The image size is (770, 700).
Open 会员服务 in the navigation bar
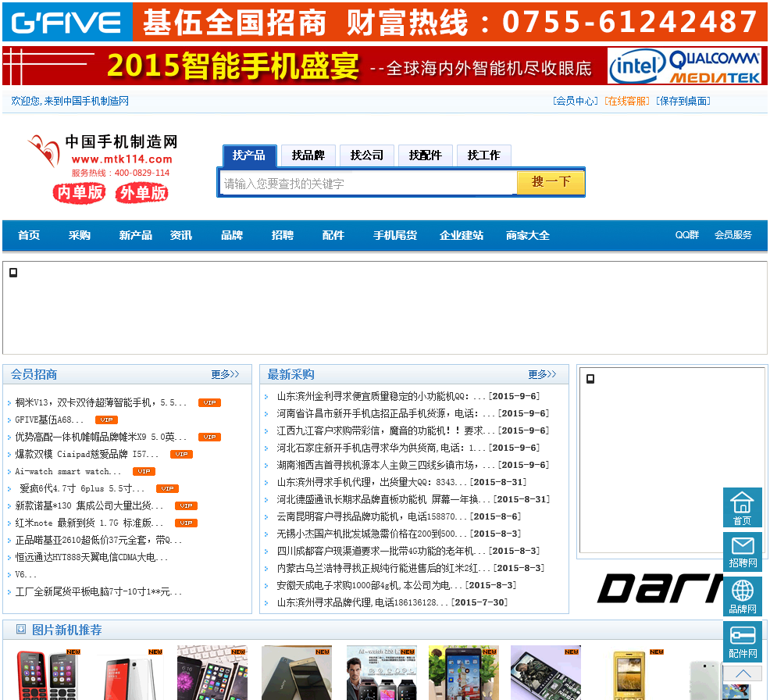[x=733, y=235]
